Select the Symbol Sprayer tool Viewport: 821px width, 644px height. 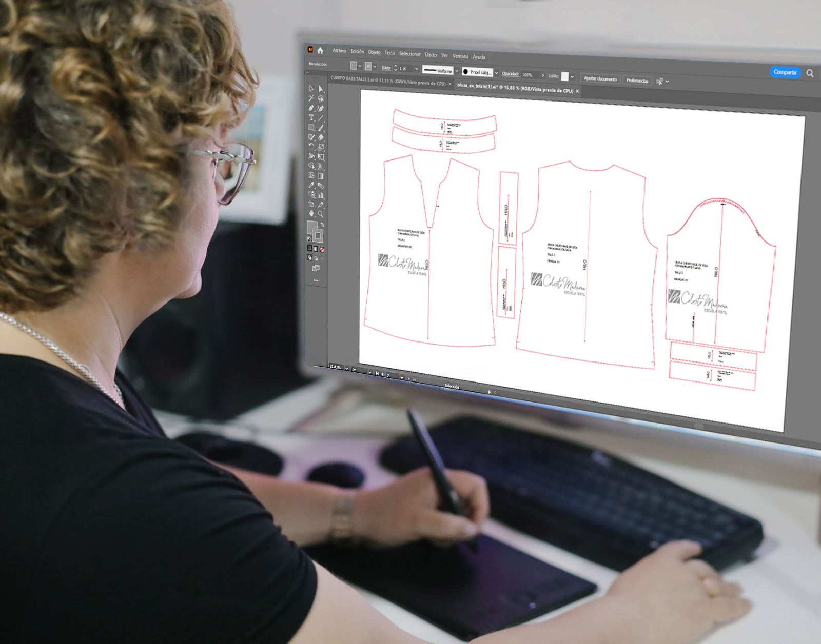pos(311,195)
